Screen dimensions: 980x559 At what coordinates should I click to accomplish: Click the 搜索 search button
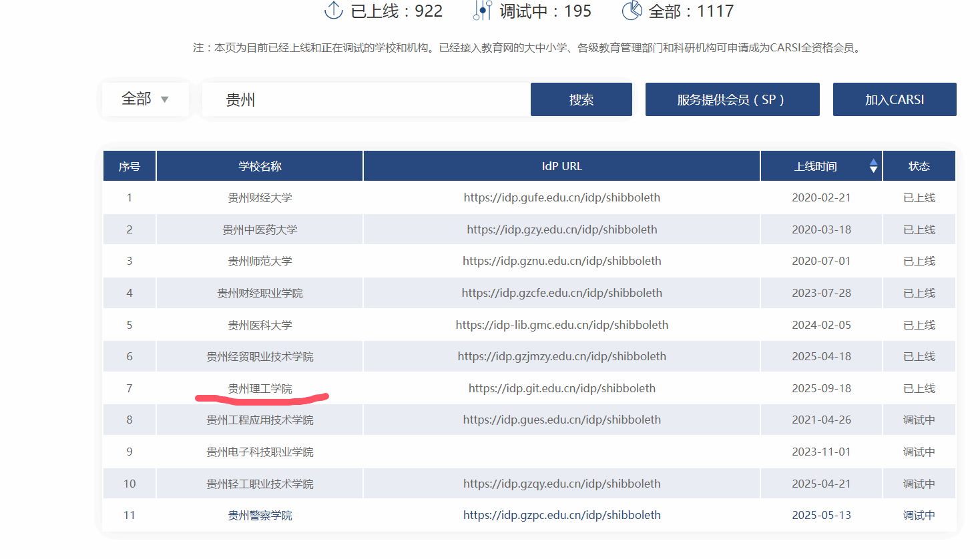pyautogui.click(x=581, y=99)
